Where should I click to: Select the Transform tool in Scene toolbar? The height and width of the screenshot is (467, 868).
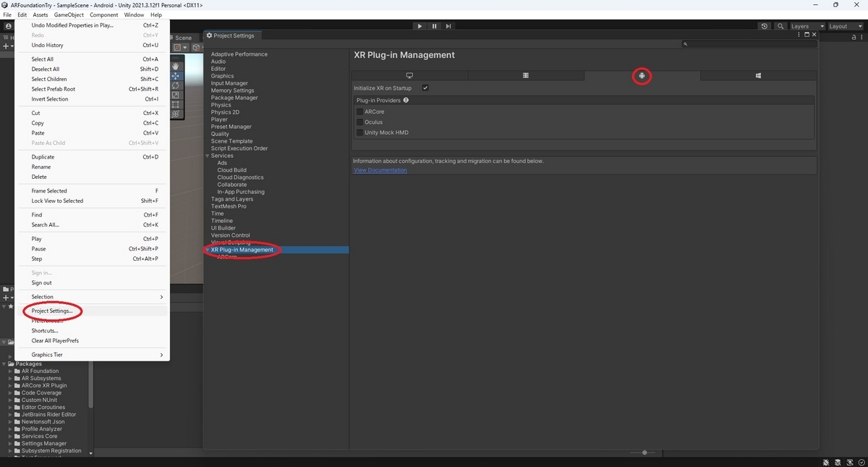175,114
